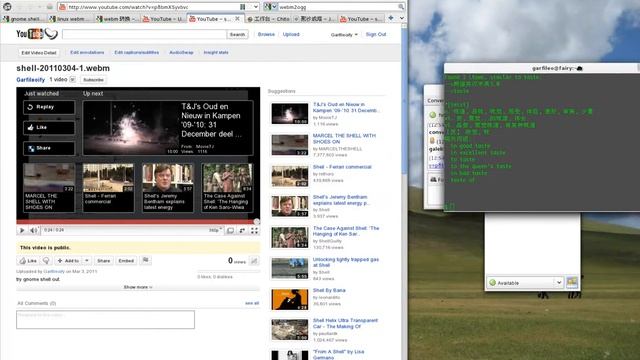
Task: Switch to the 'YouTube - U...' upload tab
Action: [x=163, y=19]
